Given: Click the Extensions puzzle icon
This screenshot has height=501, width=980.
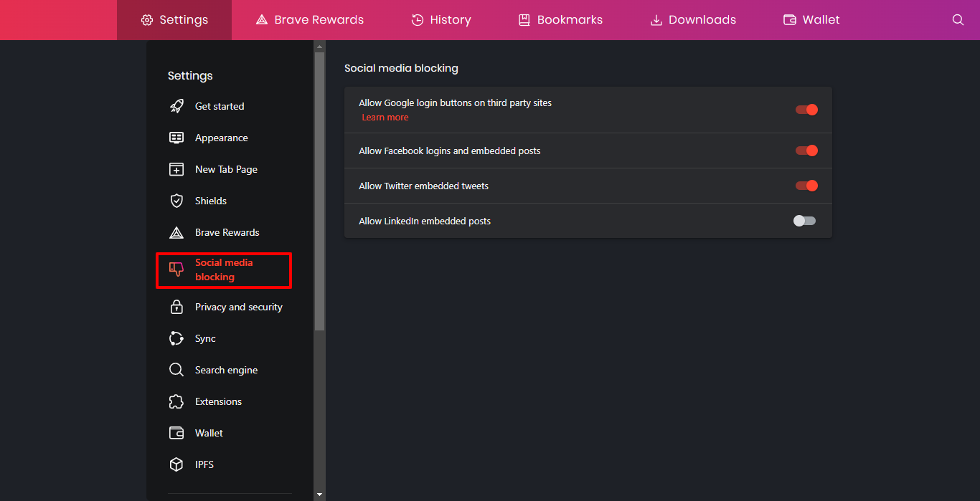Looking at the screenshot, I should (176, 401).
